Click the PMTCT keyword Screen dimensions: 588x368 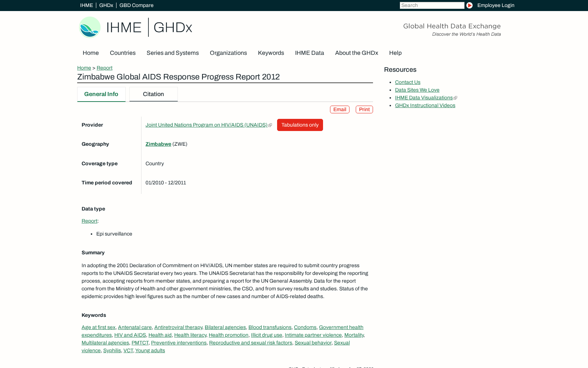[140, 343]
